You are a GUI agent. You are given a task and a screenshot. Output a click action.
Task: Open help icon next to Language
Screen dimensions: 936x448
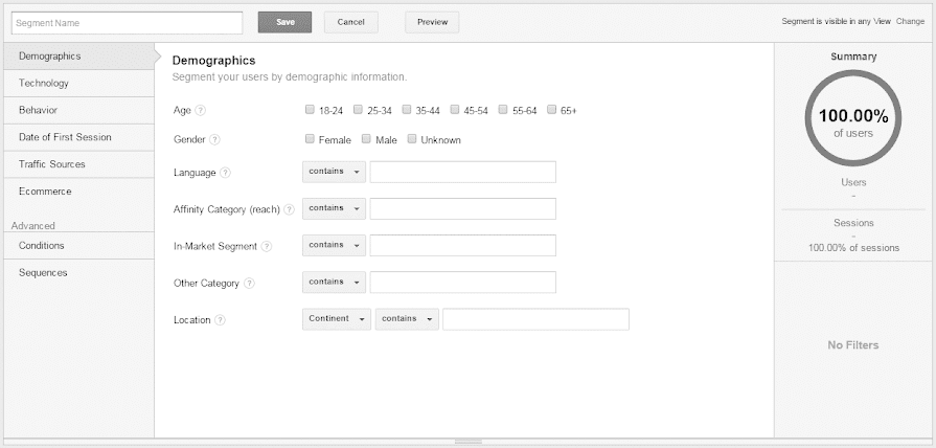(x=225, y=173)
